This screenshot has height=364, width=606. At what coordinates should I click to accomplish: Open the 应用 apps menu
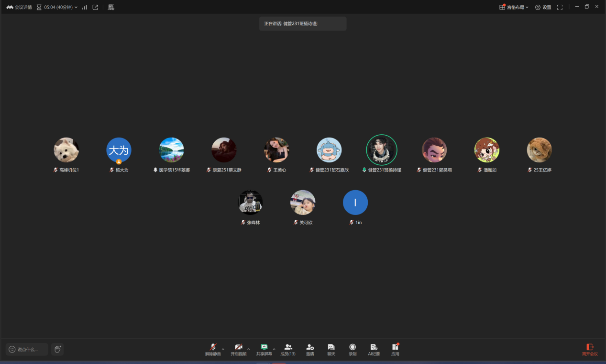(x=395, y=349)
